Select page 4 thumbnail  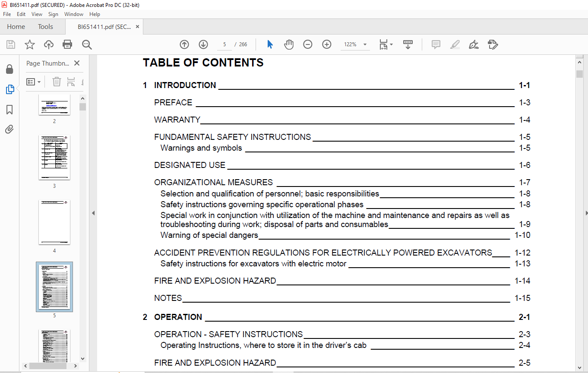point(54,222)
